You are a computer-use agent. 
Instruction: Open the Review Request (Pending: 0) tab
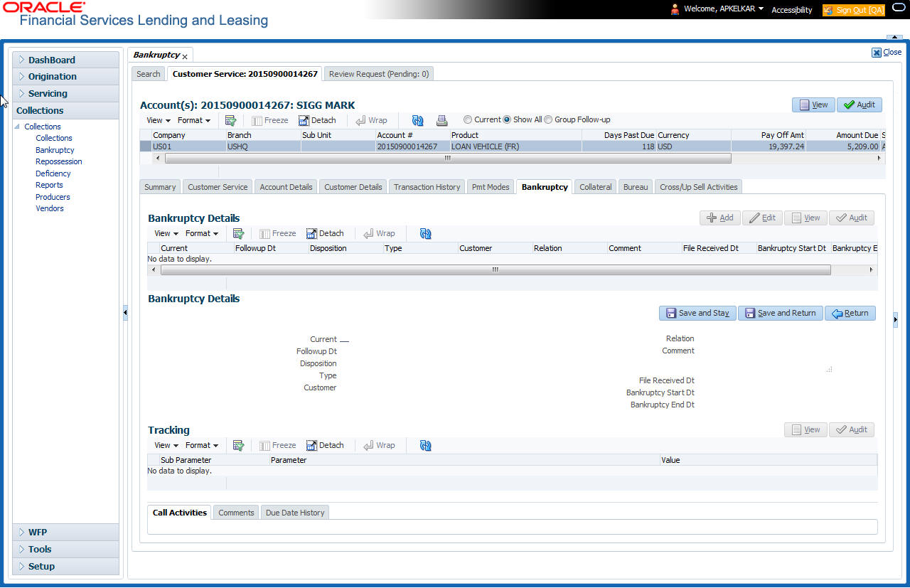pyautogui.click(x=379, y=74)
